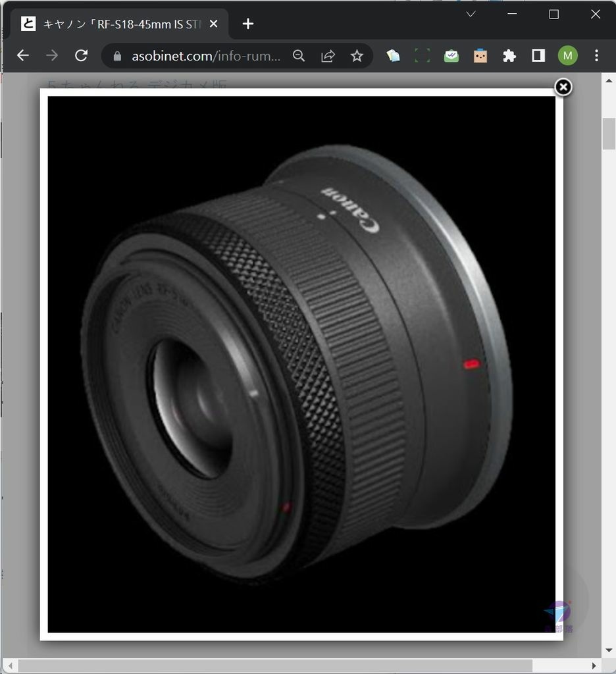
Task: Open the orange box-face extension
Action: [480, 55]
